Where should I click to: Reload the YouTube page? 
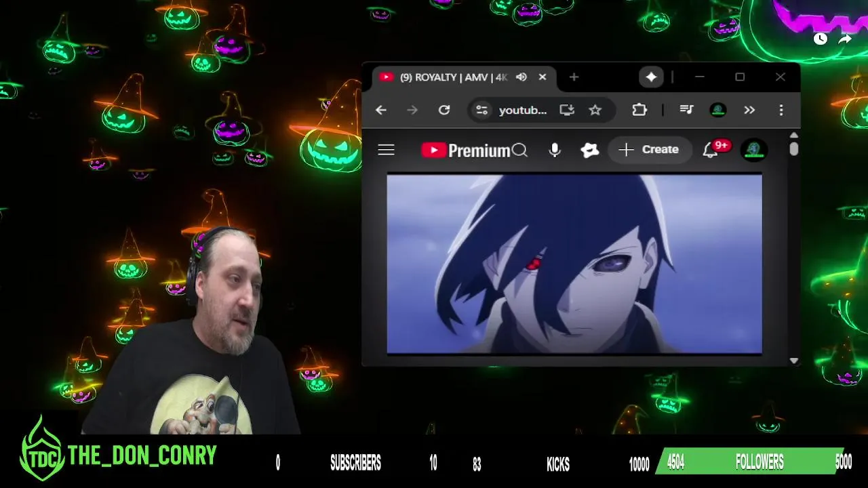[444, 110]
